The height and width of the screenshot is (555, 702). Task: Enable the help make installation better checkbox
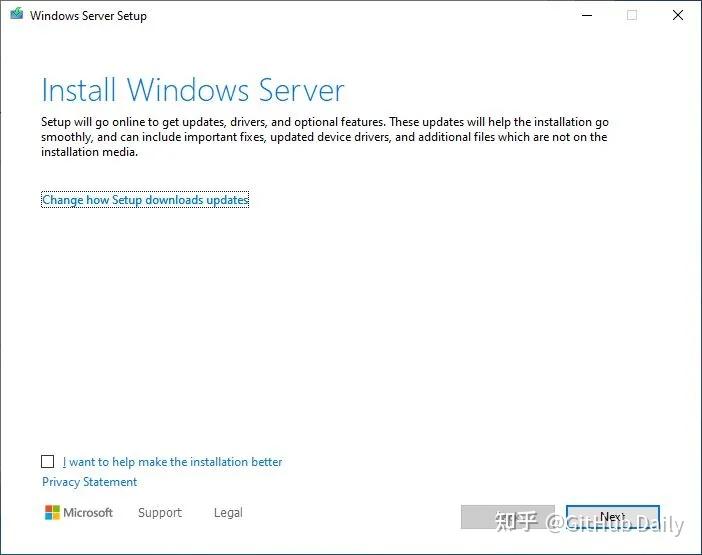[48, 462]
